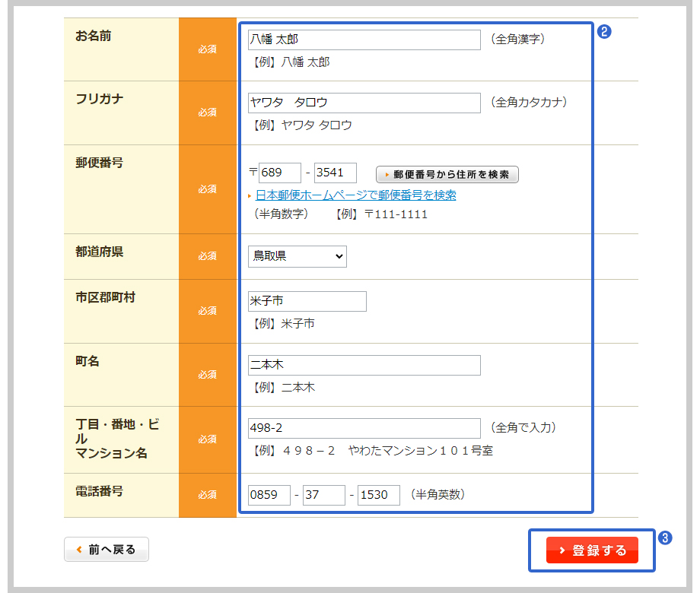The image size is (700, 593).
Task: Focus the address field containing 498-2
Action: pyautogui.click(x=364, y=428)
